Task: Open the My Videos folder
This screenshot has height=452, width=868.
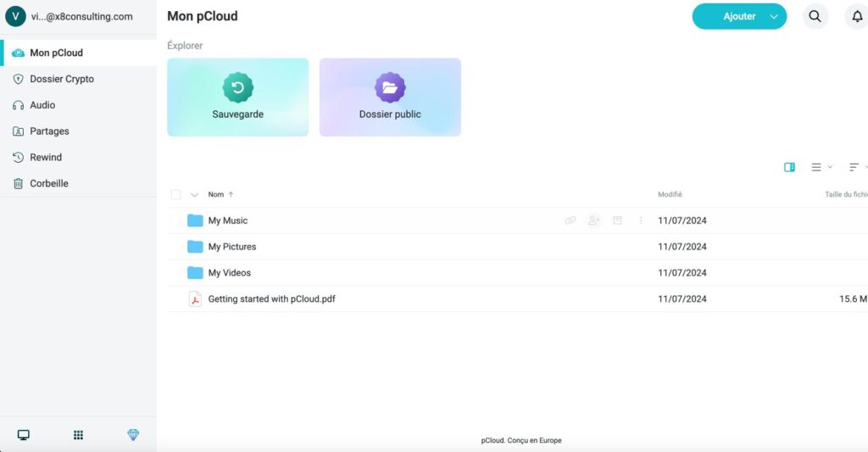Action: [229, 272]
